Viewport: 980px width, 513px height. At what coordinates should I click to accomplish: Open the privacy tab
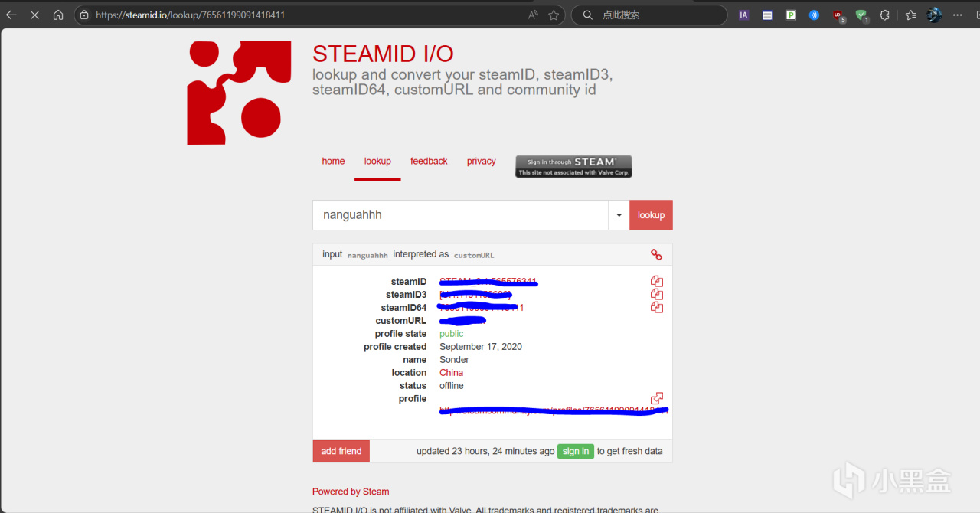tap(482, 161)
